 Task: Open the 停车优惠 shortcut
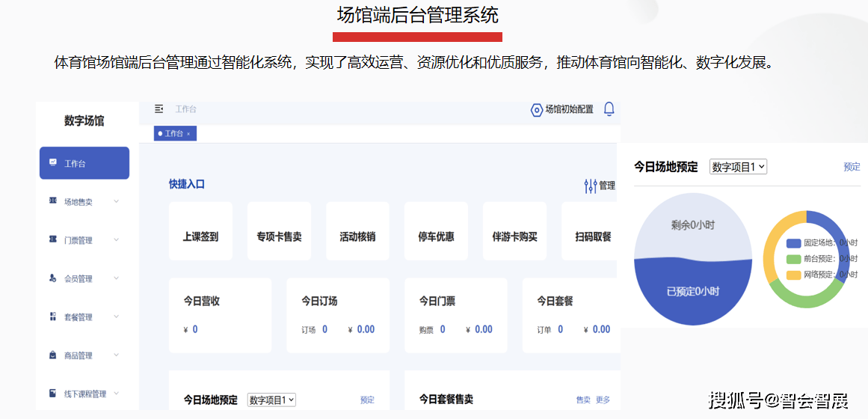[x=436, y=236]
